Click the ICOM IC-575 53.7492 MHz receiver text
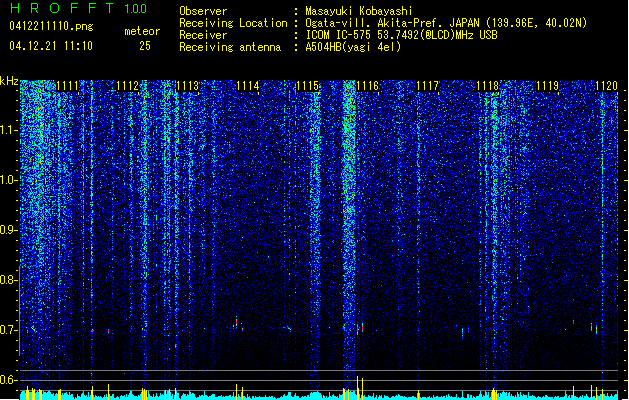Viewport: 629px width, 400px height. click(401, 35)
